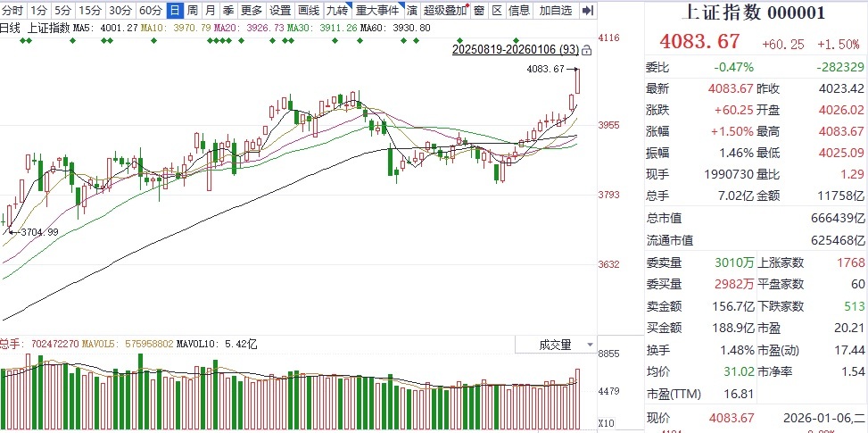The width and height of the screenshot is (868, 433).
Task: Select the 信息 info tab
Action: click(518, 11)
